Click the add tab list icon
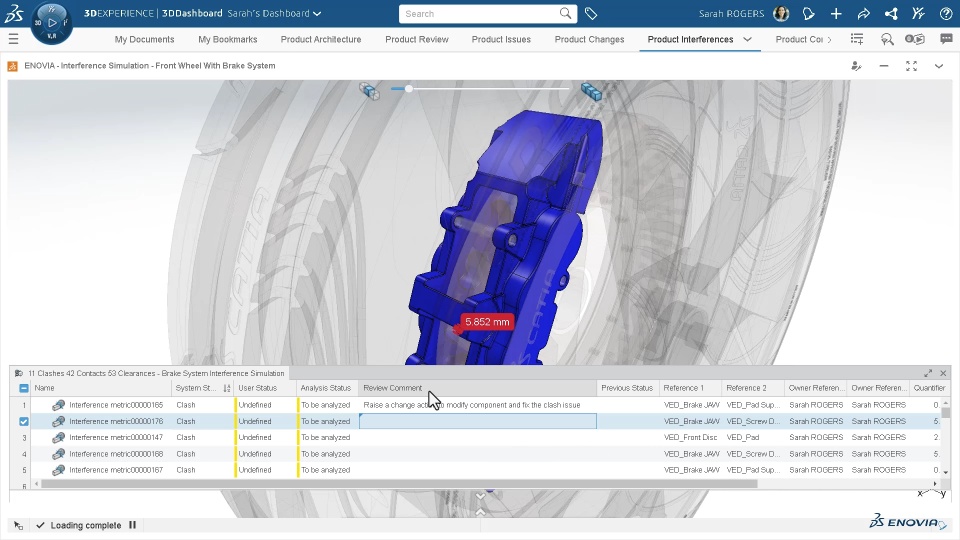Screen dimensions: 960x540 tap(857, 39)
